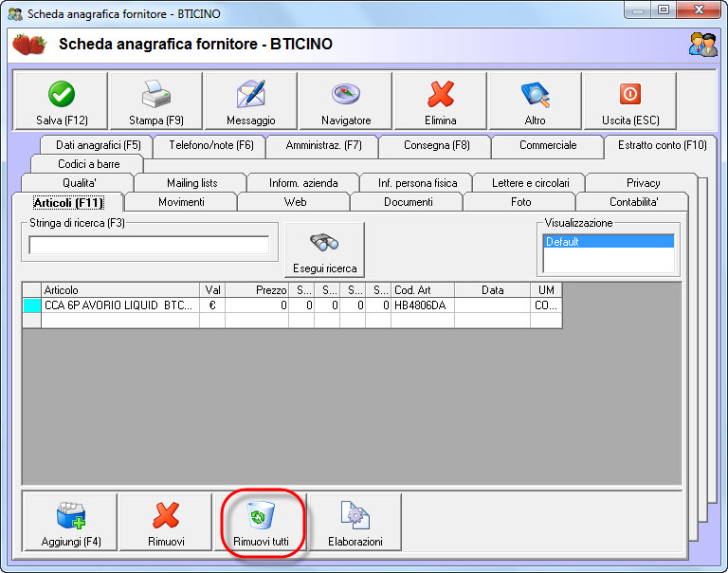Open the Altro magnifier book button
The image size is (728, 573).
coord(536,101)
